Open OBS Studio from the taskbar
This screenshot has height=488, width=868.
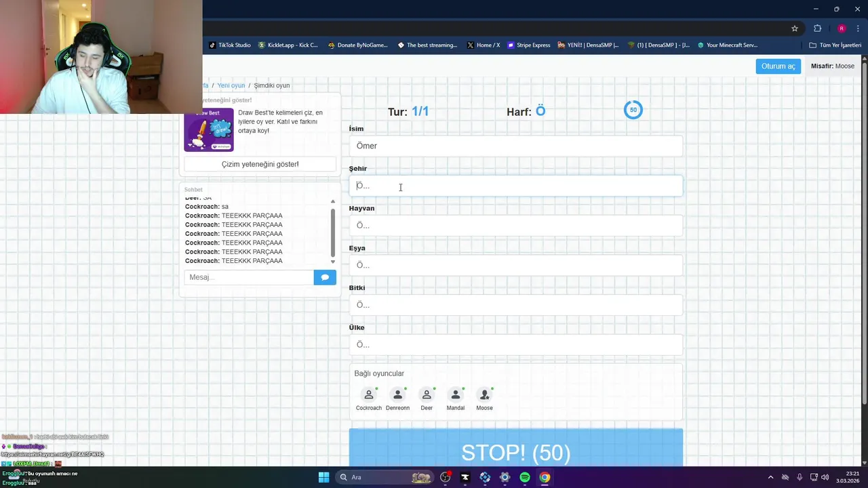click(446, 477)
